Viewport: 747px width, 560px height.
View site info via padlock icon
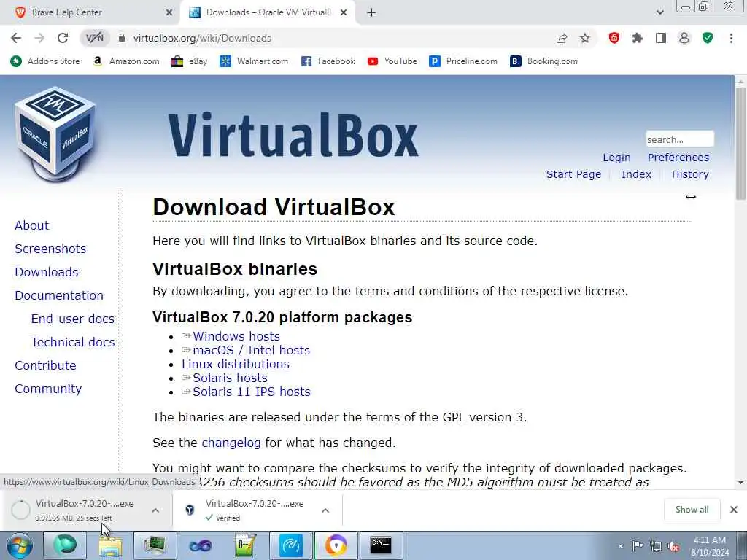tap(122, 38)
